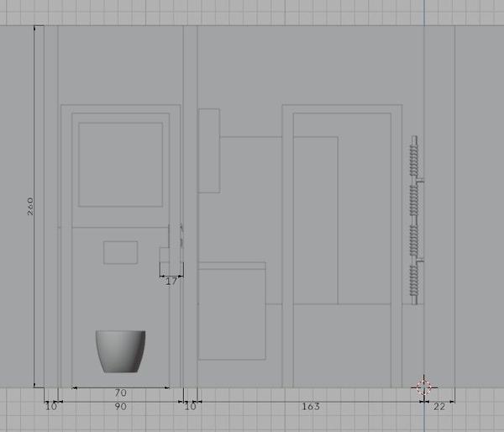Select the large square panel in left door

pyautogui.click(x=120, y=165)
